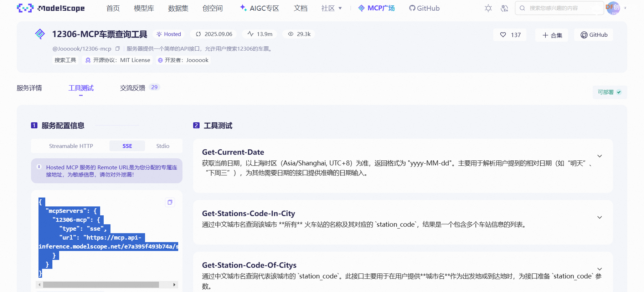Copy the JSON config code block
This screenshot has width=644, height=292.
coord(170,202)
